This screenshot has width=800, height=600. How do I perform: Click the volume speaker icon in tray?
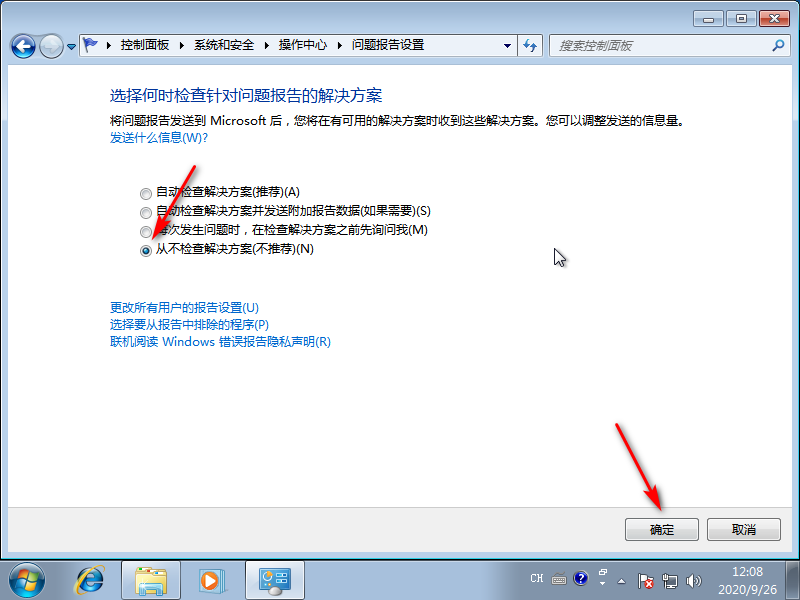(694, 580)
